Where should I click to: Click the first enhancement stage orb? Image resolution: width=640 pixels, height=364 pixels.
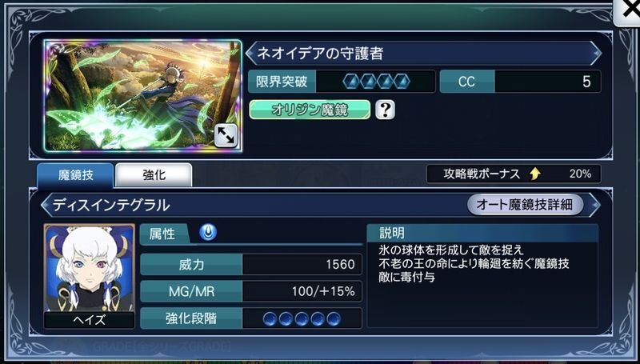(x=270, y=318)
